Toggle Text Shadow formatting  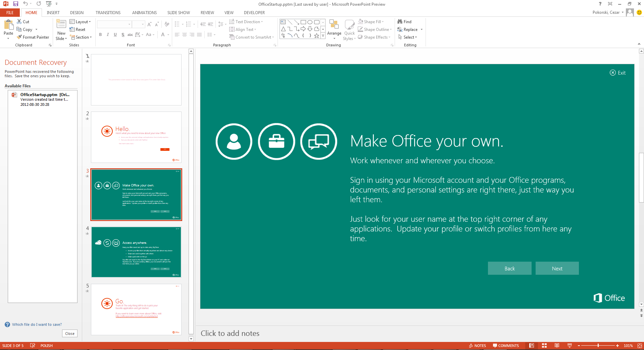tap(123, 35)
